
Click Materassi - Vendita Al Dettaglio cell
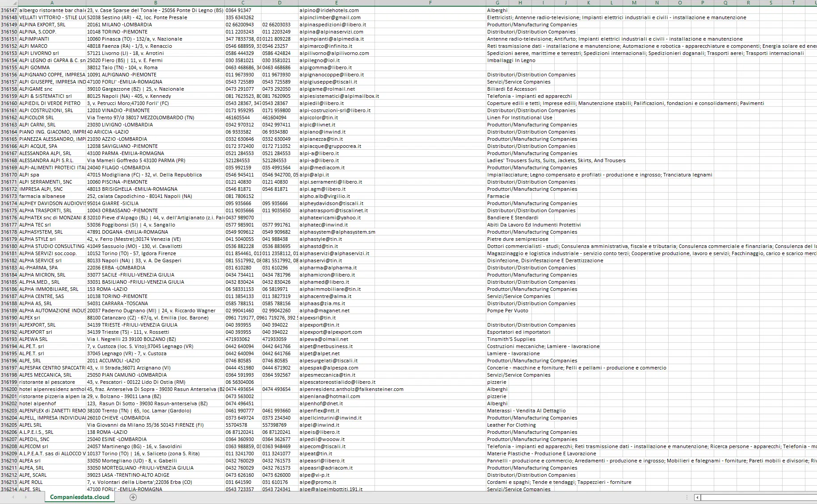click(x=526, y=411)
